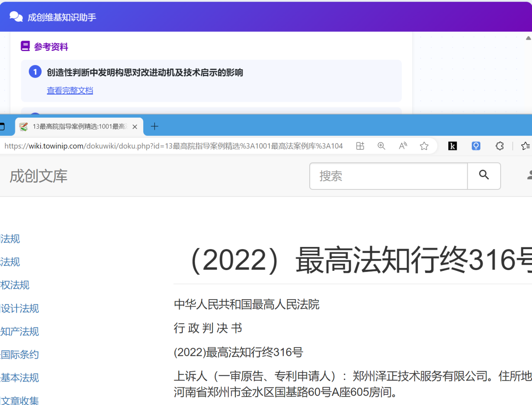Add page to favorites with star icon
Viewport: 532px width, 405px height.
pyautogui.click(x=424, y=146)
